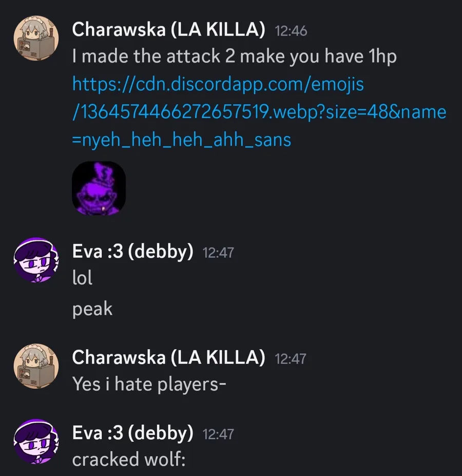The height and width of the screenshot is (476, 462).
Task: Click the 12:46 timestamp
Action: click(x=291, y=31)
